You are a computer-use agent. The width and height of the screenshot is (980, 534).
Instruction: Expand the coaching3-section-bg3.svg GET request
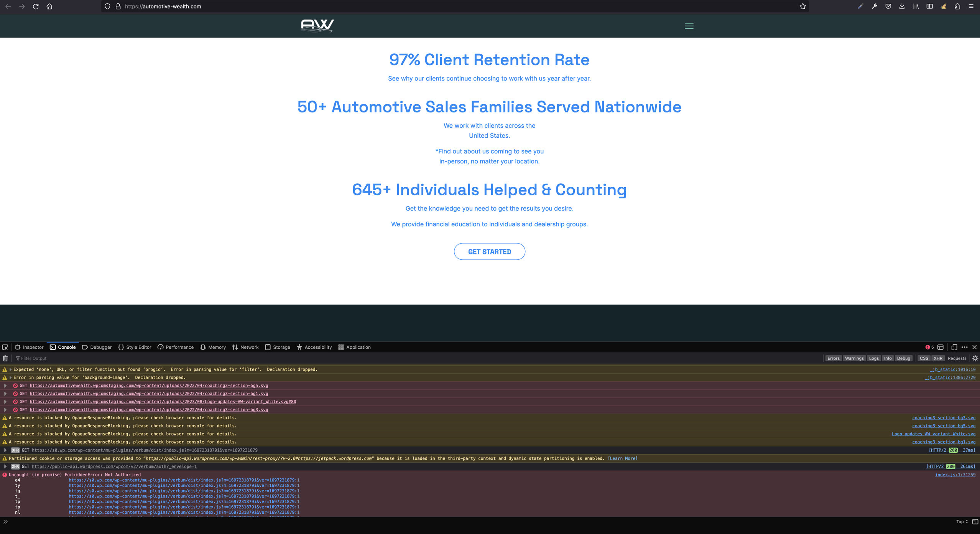[x=5, y=410]
